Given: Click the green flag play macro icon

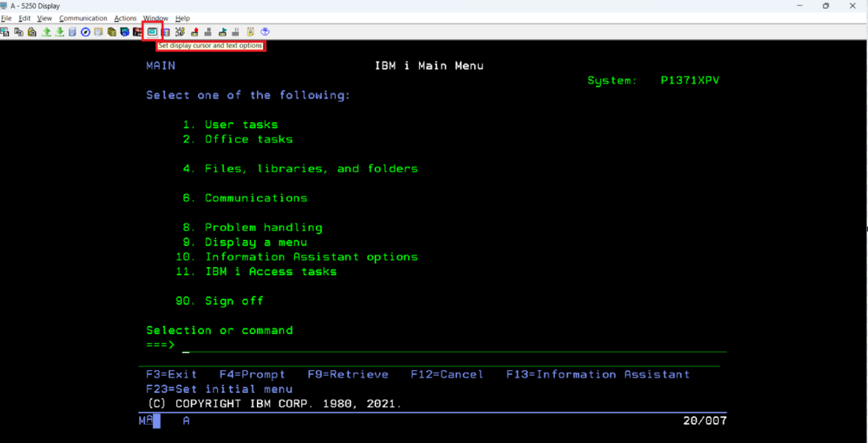Looking at the screenshot, I should 222,32.
